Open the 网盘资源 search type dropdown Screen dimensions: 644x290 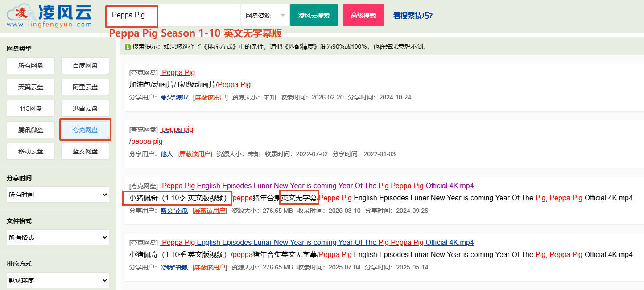[x=265, y=15]
